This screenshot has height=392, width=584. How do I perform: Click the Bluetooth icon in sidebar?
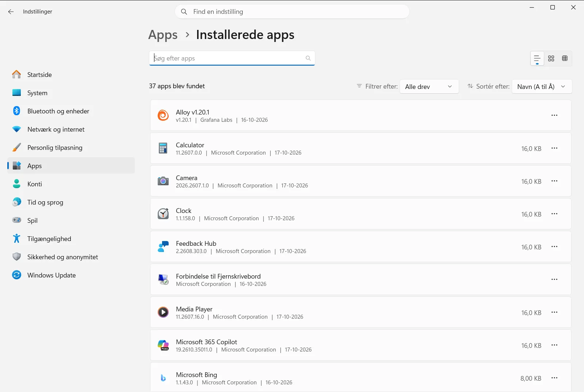point(16,111)
